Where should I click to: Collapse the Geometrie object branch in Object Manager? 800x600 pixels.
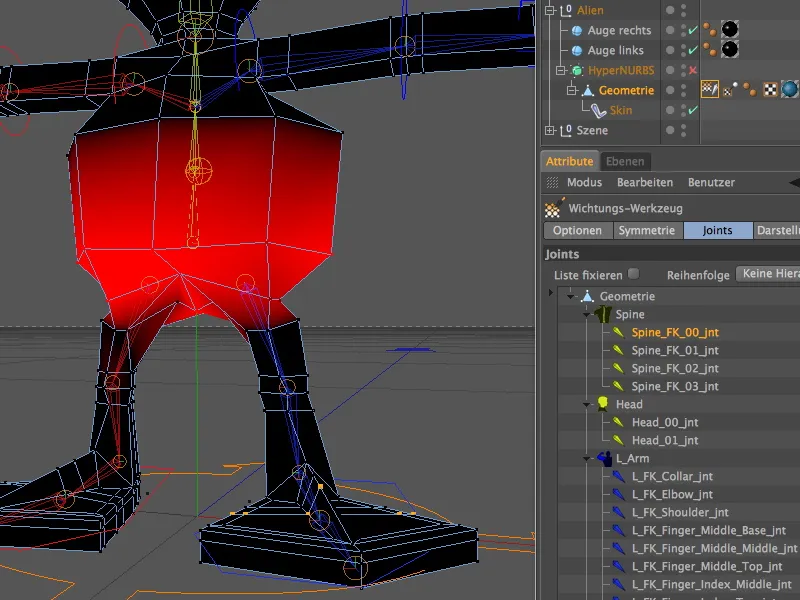[572, 90]
